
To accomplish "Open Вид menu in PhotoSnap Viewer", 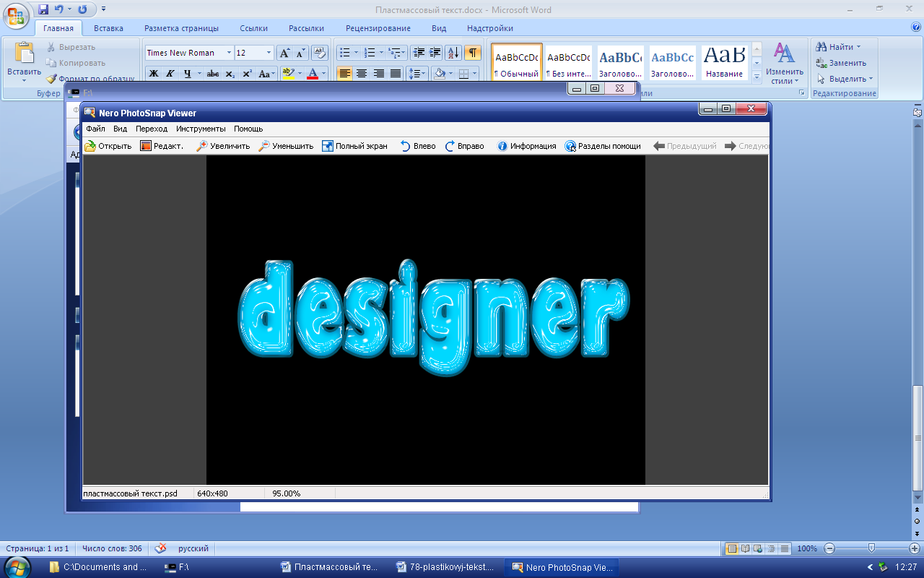I will (x=120, y=129).
